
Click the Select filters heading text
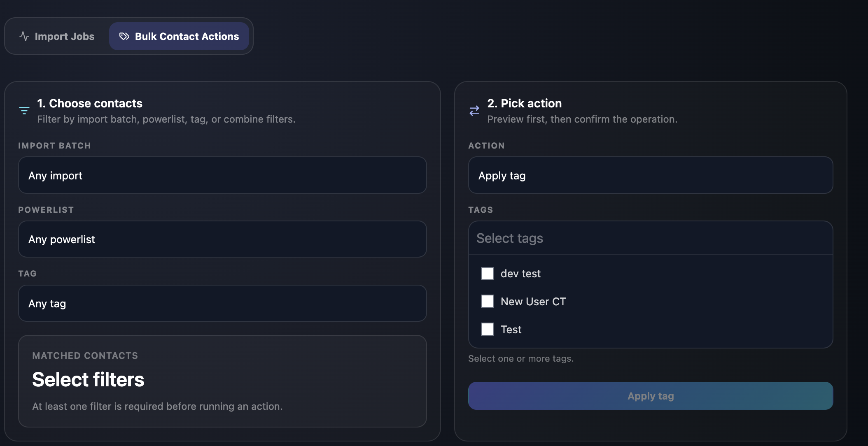(x=88, y=379)
